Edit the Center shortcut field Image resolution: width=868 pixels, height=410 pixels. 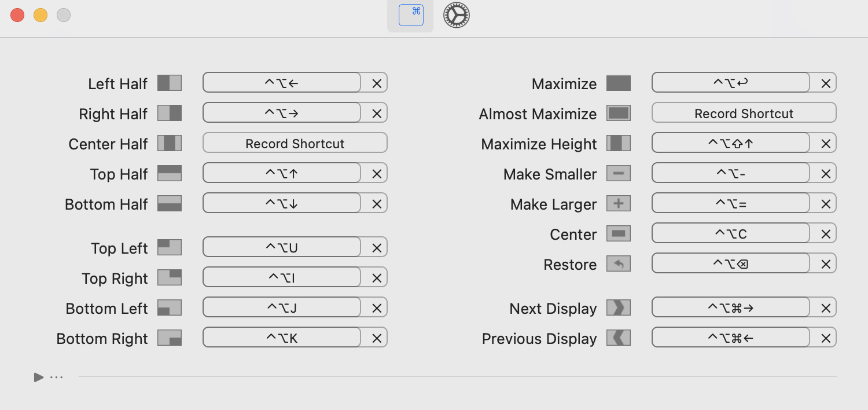point(731,234)
